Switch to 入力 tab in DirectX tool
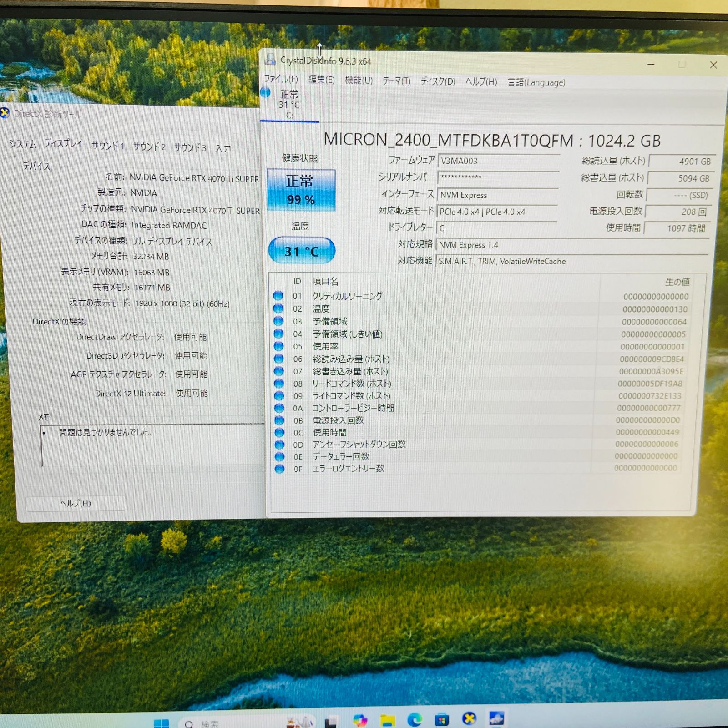 (x=223, y=148)
